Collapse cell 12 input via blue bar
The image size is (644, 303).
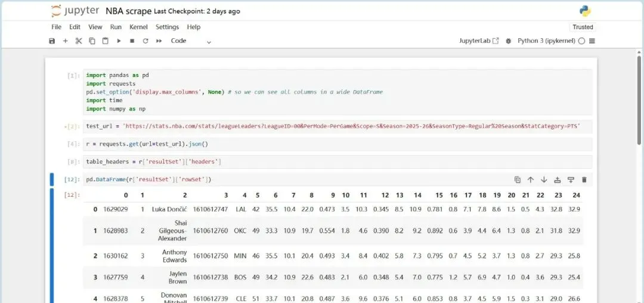coord(52,180)
